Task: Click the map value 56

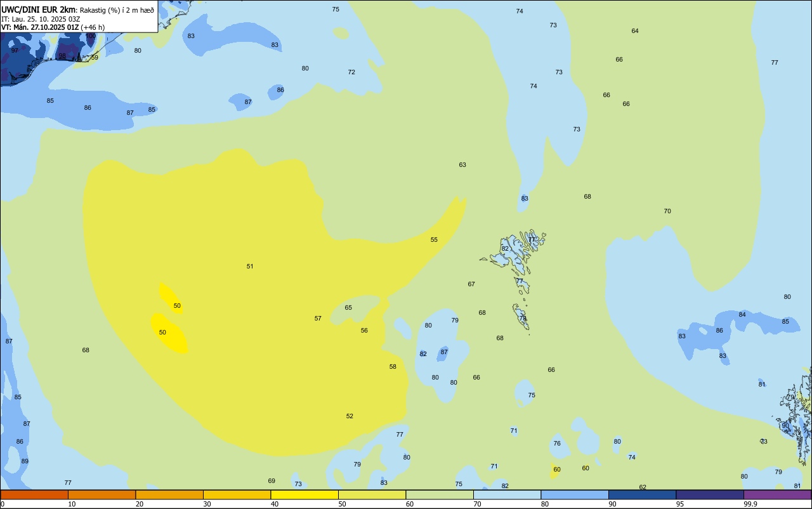Action: click(x=364, y=331)
